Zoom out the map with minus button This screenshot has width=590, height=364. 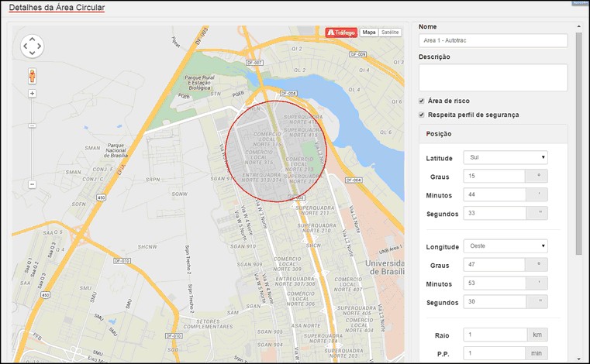(32, 184)
